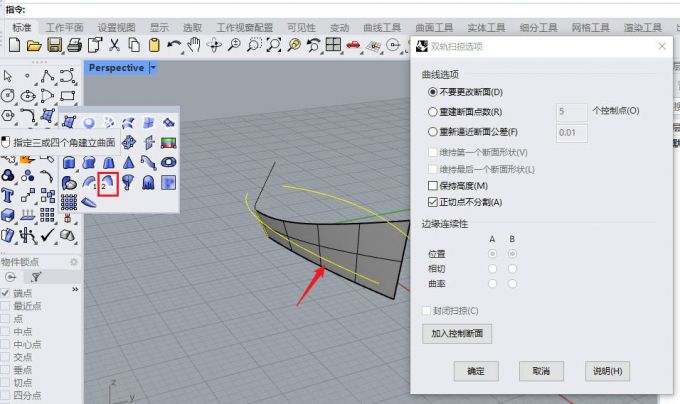
Task: Create a new file with the New icon
Action: [14, 45]
